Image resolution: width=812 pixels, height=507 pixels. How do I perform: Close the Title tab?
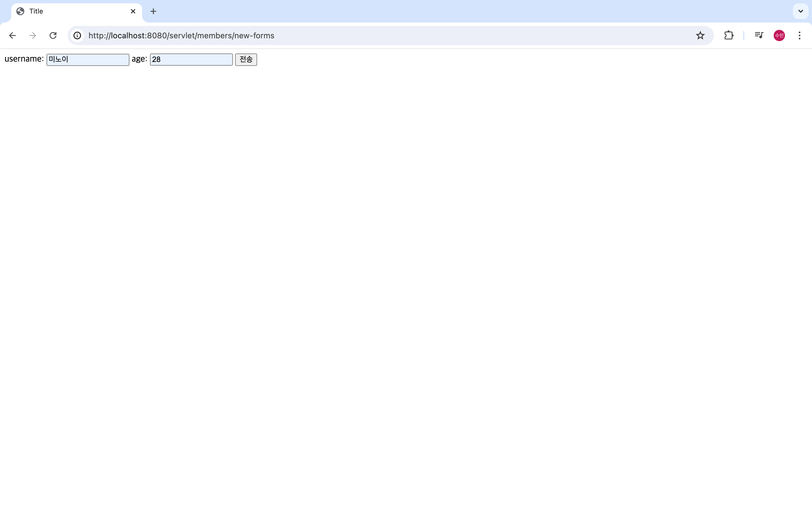coord(133,11)
